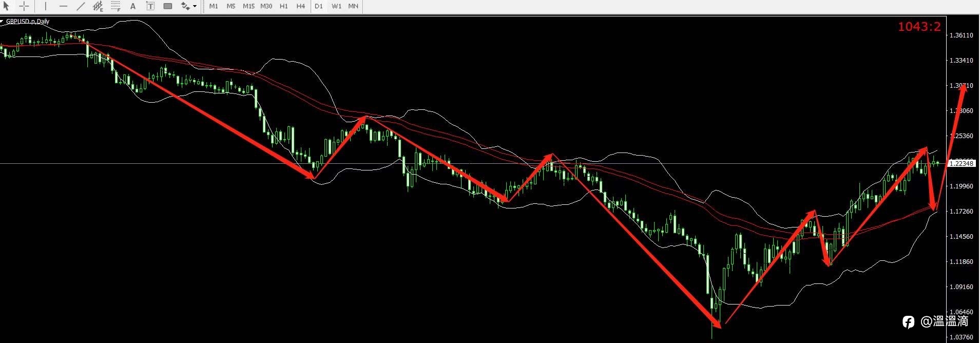The image size is (980, 343).
Task: Pick the equidistant channel tool
Action: (98, 6)
